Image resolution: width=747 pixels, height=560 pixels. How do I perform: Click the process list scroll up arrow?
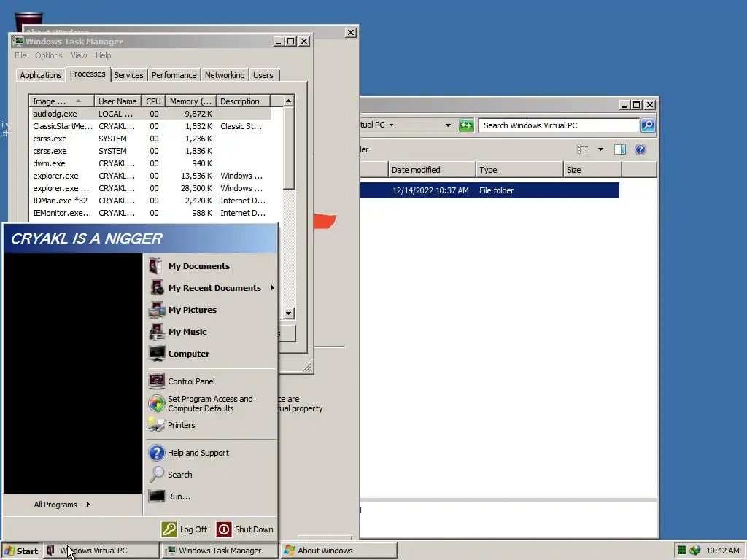[288, 101]
